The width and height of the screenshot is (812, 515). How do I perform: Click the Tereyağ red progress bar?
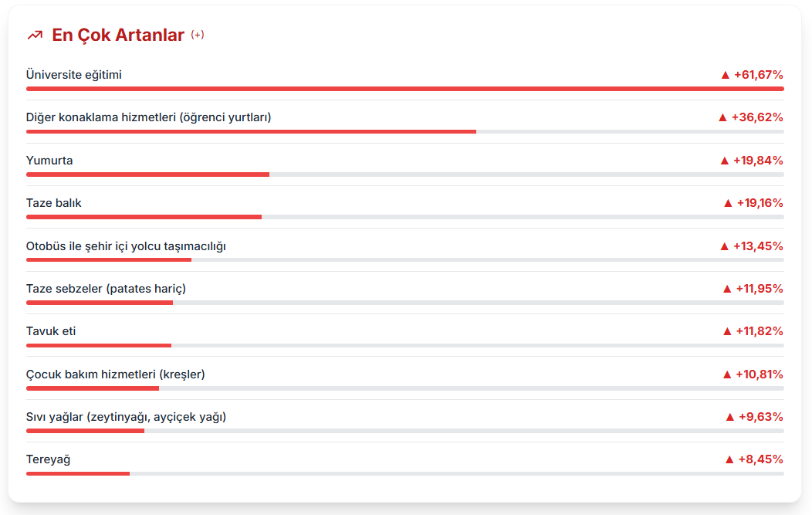(x=78, y=473)
